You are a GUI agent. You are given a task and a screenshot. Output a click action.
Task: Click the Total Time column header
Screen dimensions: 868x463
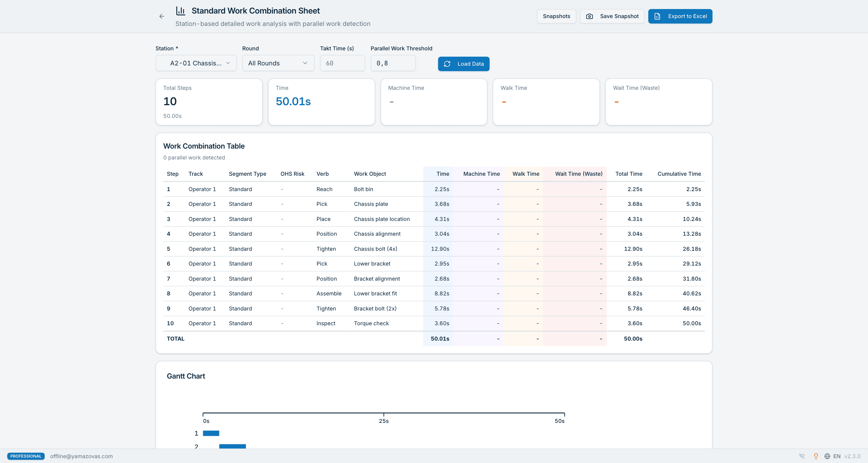(x=629, y=174)
